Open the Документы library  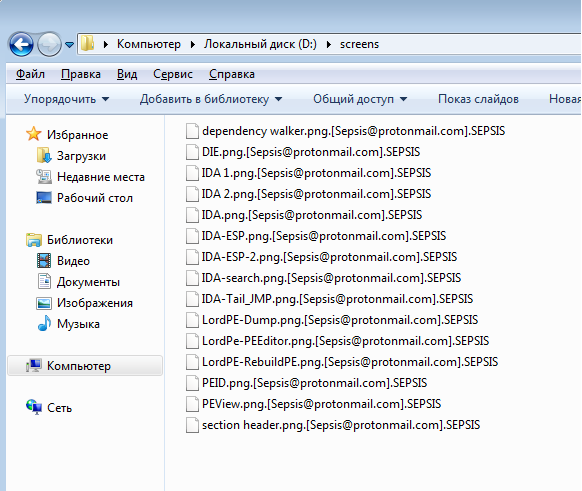pyautogui.click(x=88, y=282)
